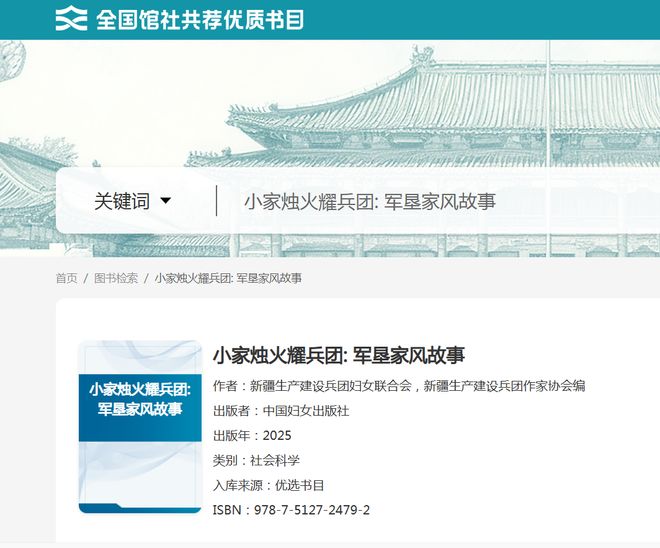Image resolution: width=660 pixels, height=548 pixels.
Task: Select co-author 新疆生产建设兵团作家协会编
Action: pyautogui.click(x=504, y=386)
